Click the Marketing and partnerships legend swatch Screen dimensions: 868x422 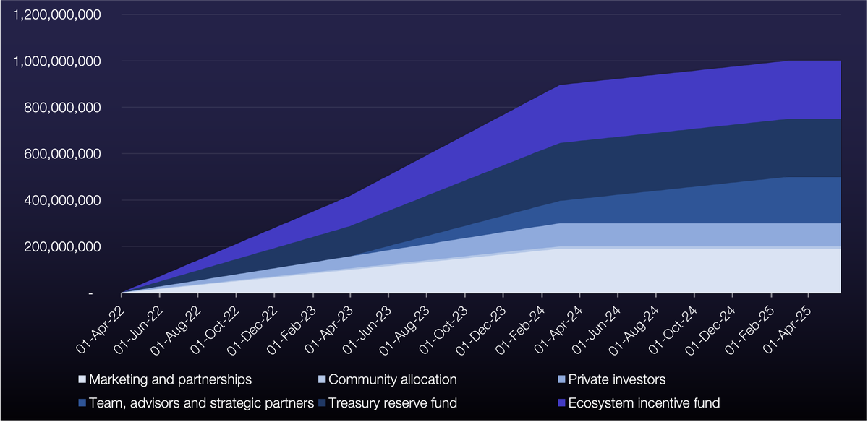tap(82, 379)
